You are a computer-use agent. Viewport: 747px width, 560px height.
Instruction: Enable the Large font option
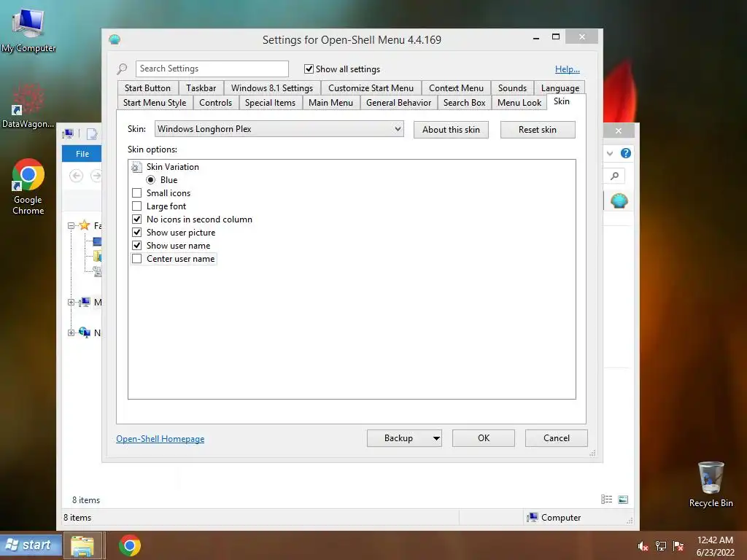coord(136,206)
